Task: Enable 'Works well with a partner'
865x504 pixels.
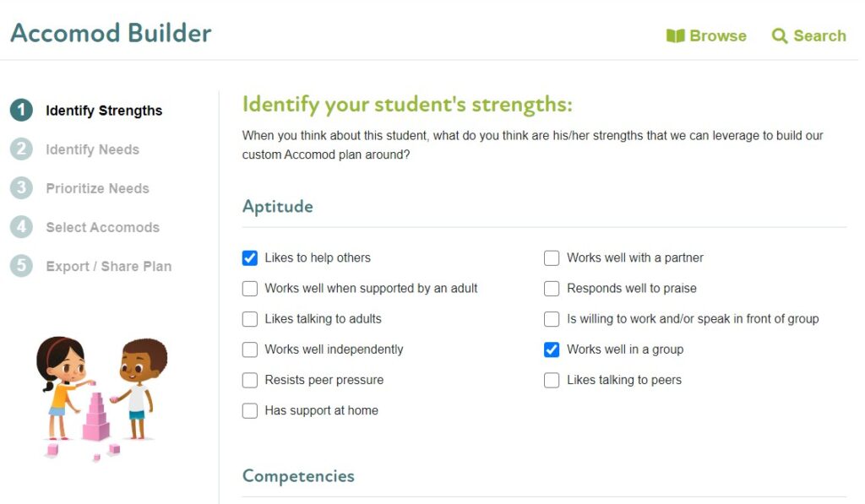Action: (552, 257)
